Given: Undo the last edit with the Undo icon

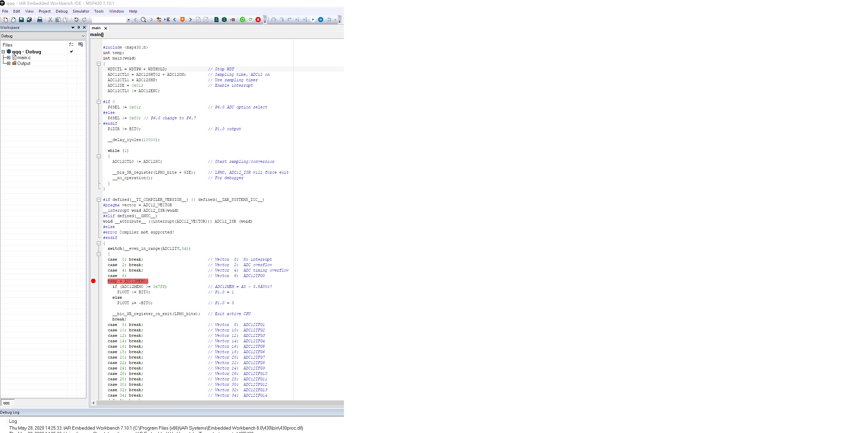Looking at the screenshot, I should pyautogui.click(x=76, y=20).
